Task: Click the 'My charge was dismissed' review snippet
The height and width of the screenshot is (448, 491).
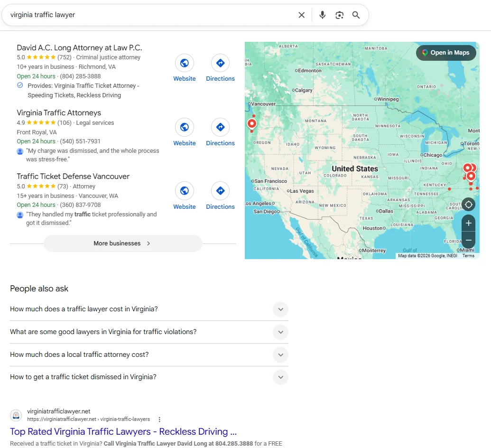Action: (x=93, y=155)
